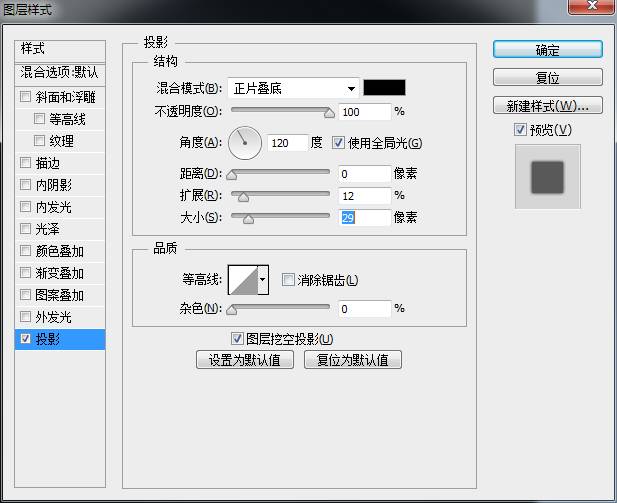This screenshot has width=617, height=503.
Task: Enable the 描边 checkbox
Action: coord(25,163)
